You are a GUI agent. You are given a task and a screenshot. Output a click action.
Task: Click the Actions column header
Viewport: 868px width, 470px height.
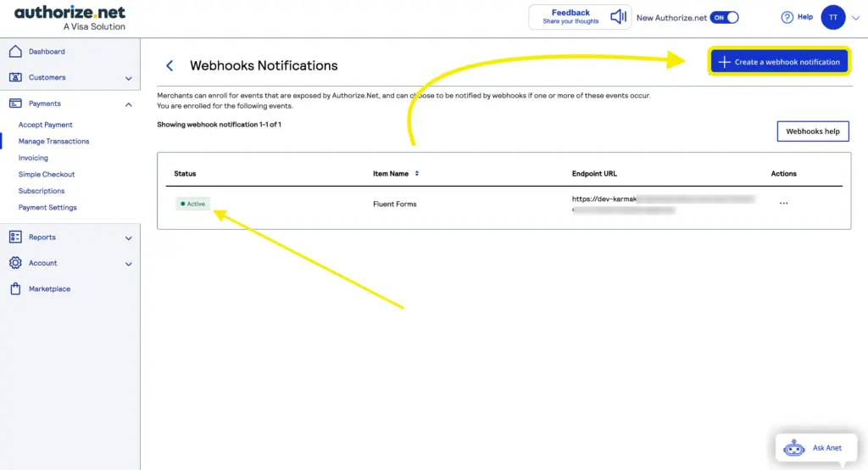point(783,173)
